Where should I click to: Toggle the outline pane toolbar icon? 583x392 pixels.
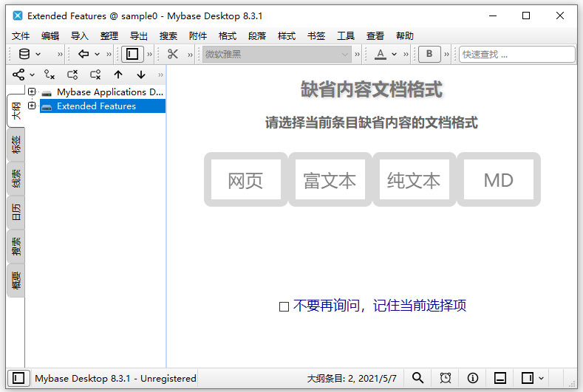click(132, 54)
